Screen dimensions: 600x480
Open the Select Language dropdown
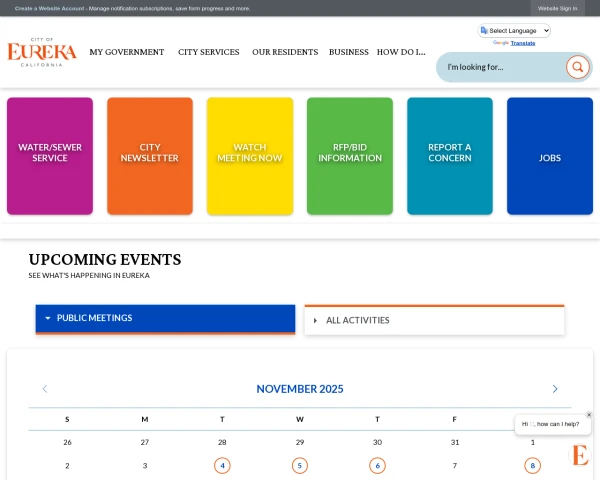(515, 31)
